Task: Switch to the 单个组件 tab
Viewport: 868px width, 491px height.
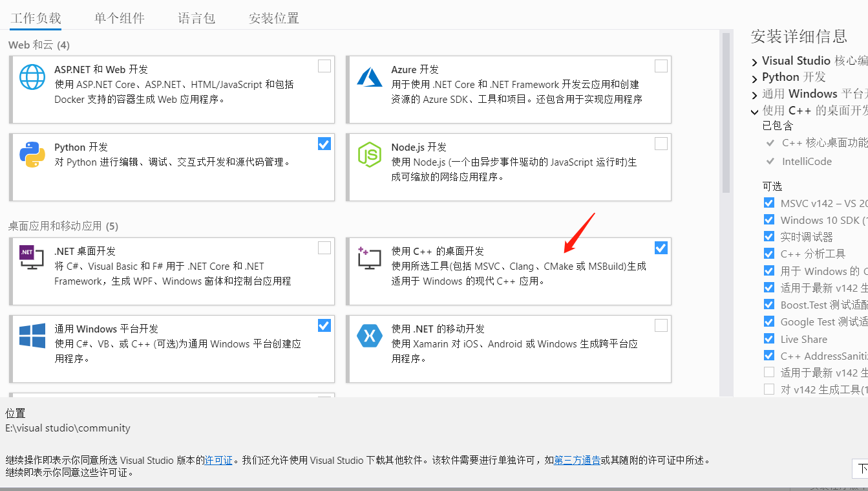Action: point(120,18)
